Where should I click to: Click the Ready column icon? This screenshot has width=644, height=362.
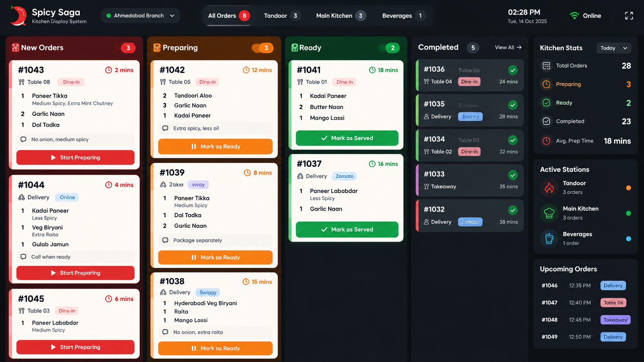coord(295,48)
